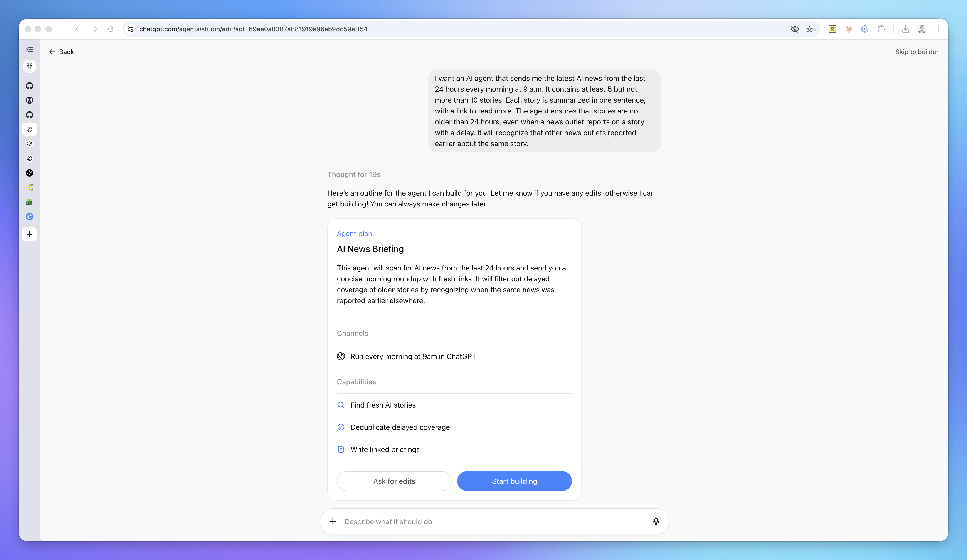
Task: Click Start building
Action: (514, 481)
